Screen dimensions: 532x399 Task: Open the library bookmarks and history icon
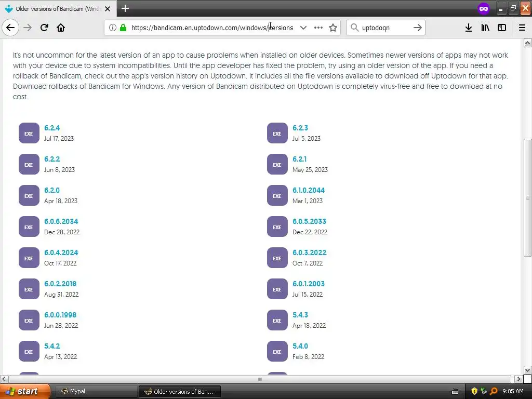(485, 28)
